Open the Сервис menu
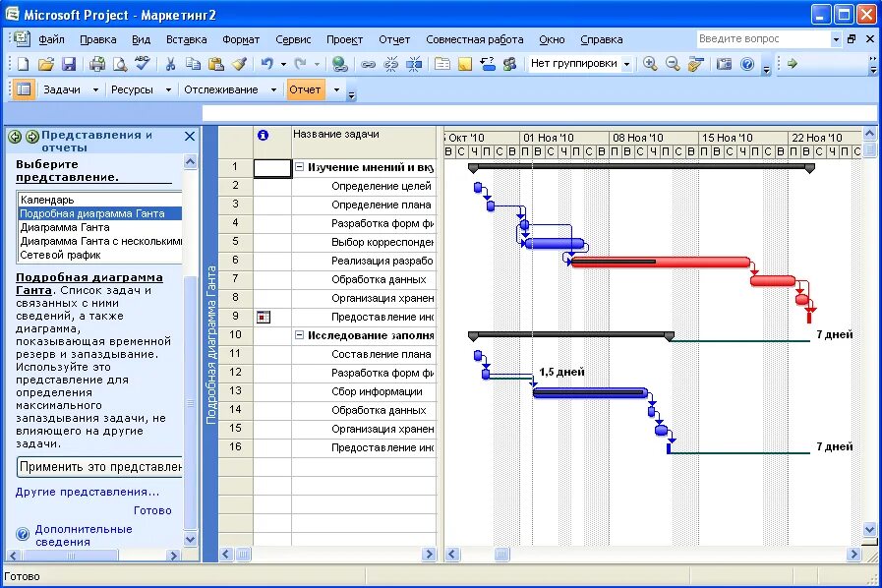The image size is (882, 588). point(293,40)
